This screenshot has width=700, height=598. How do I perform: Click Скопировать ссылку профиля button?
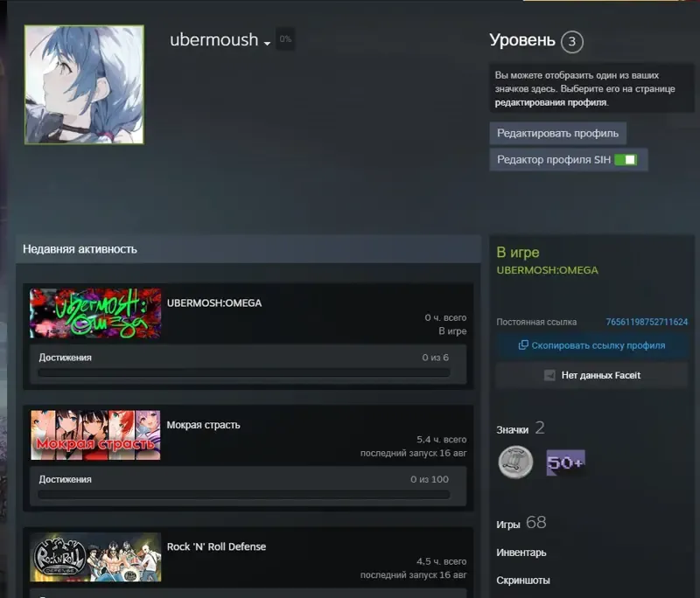pos(592,345)
